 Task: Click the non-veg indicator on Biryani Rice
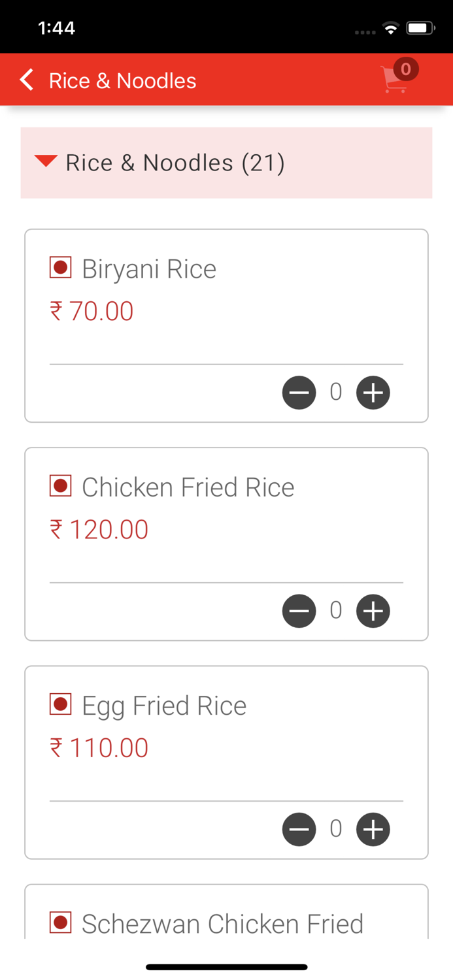click(60, 267)
